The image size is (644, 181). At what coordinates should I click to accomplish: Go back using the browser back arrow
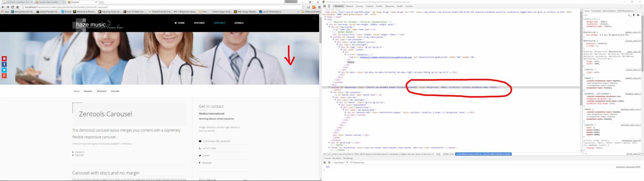(x=3, y=7)
